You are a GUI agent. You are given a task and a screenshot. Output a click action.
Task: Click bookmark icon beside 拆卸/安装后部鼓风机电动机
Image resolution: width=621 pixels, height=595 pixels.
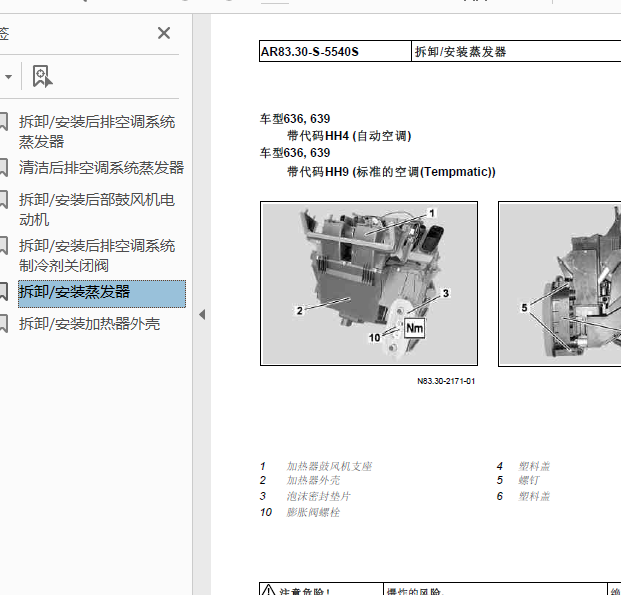[x=3, y=200]
